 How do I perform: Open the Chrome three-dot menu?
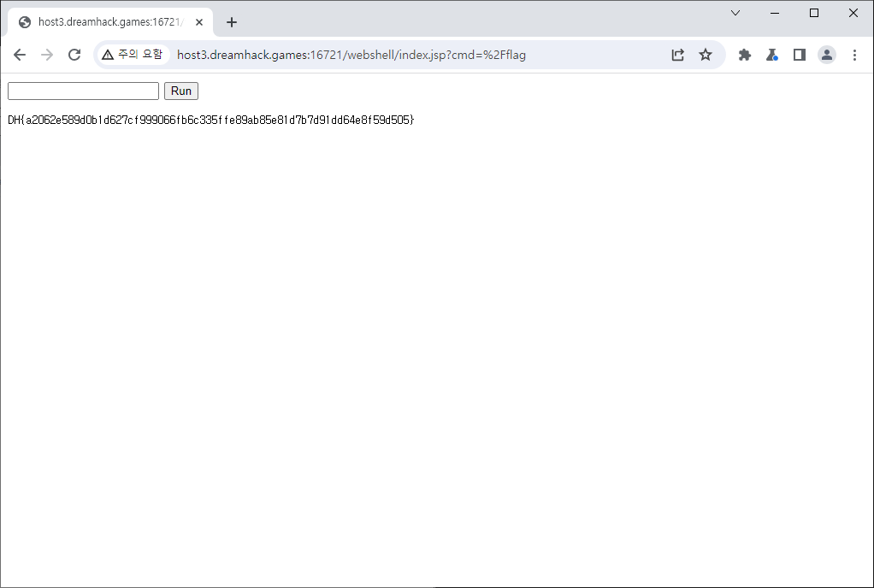[x=854, y=55]
